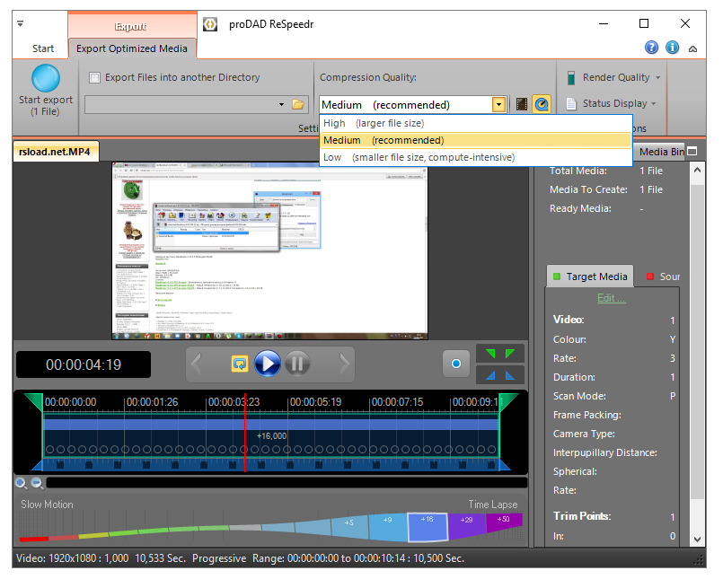Open the blue question mark help icon
This screenshot has height=588, width=723.
651,48
